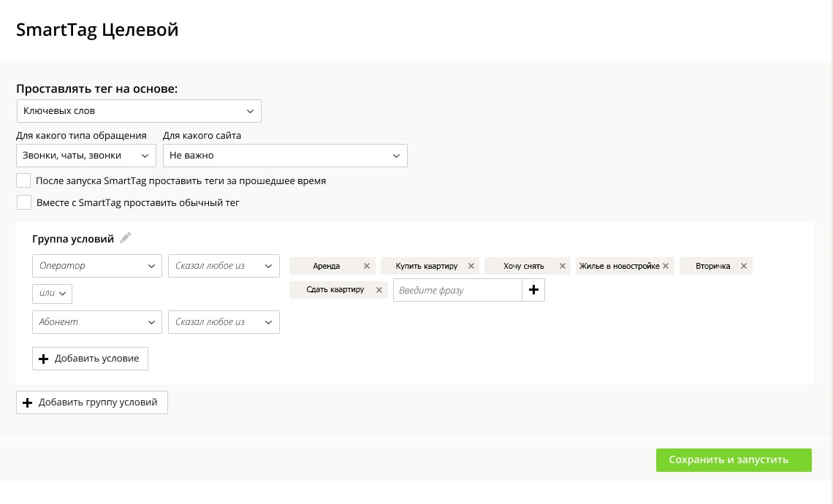Screen dimensions: 833x504
Task: Remove the Сдать квартиру phrase tag
Action: (379, 290)
